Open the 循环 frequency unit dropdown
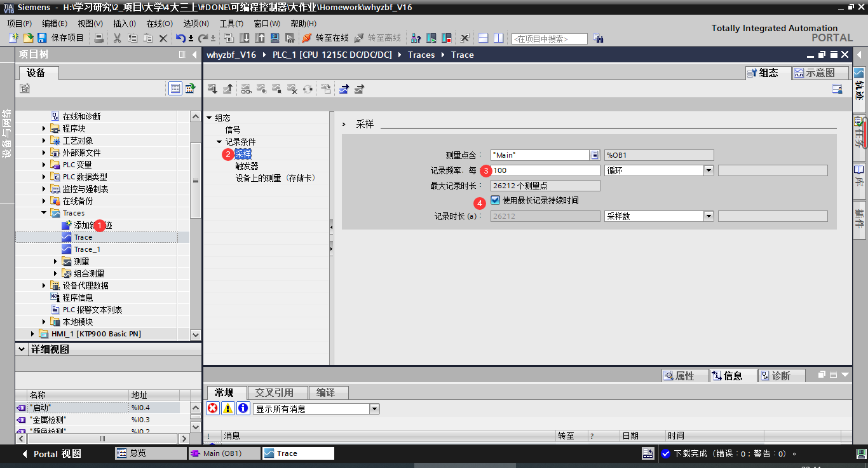This screenshot has width=868, height=468. (x=709, y=170)
